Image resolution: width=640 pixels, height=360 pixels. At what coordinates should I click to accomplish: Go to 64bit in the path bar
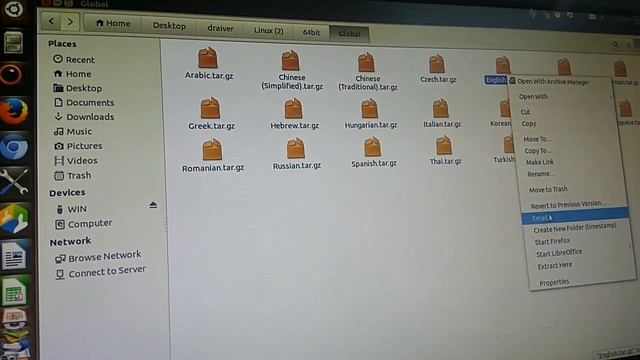coord(311,32)
